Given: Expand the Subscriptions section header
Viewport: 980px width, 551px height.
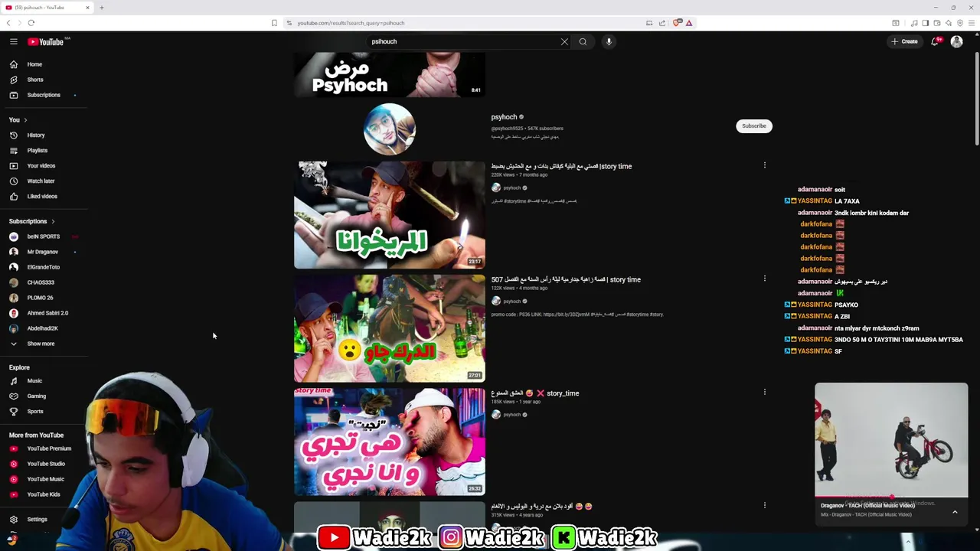Looking at the screenshot, I should tap(32, 221).
